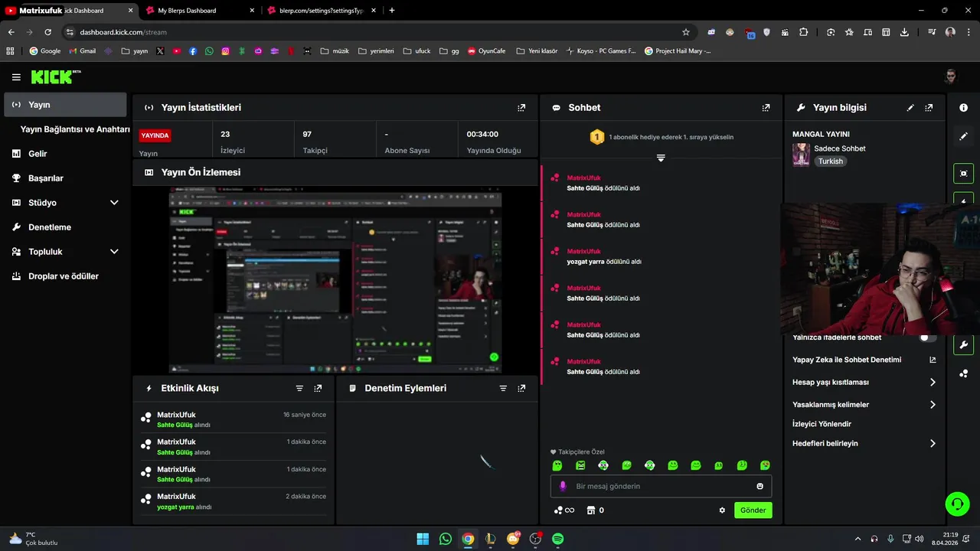The width and height of the screenshot is (980, 551).
Task: Select the last emote with heart eyes
Action: pos(765,465)
